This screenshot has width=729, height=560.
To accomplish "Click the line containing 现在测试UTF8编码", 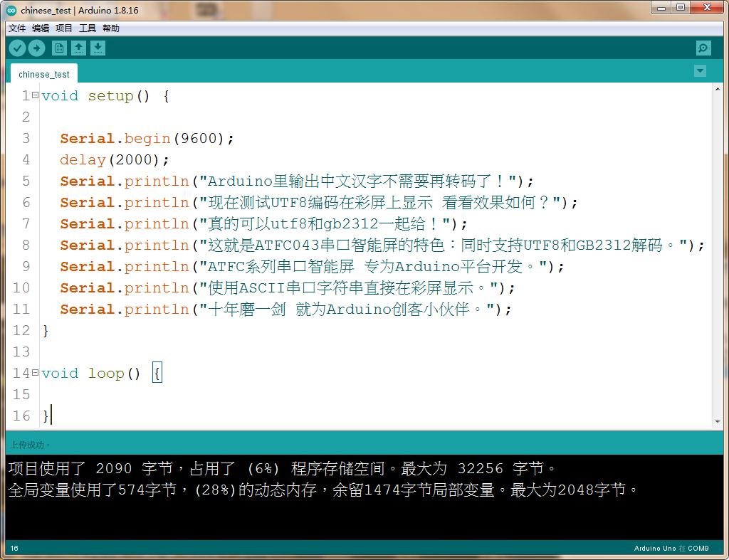I will tap(318, 203).
